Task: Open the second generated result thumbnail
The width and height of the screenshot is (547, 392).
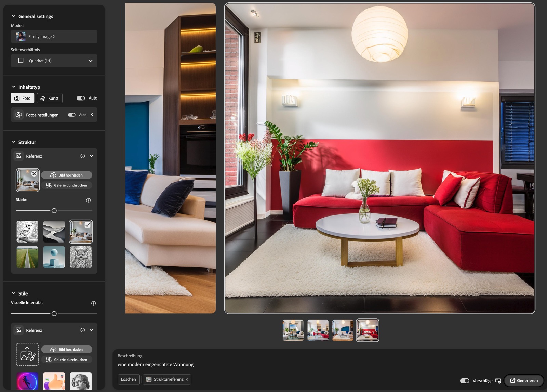Action: pyautogui.click(x=318, y=330)
